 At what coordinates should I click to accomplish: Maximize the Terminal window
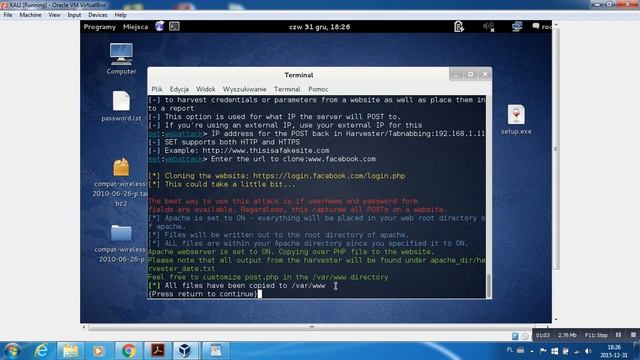click(470, 75)
